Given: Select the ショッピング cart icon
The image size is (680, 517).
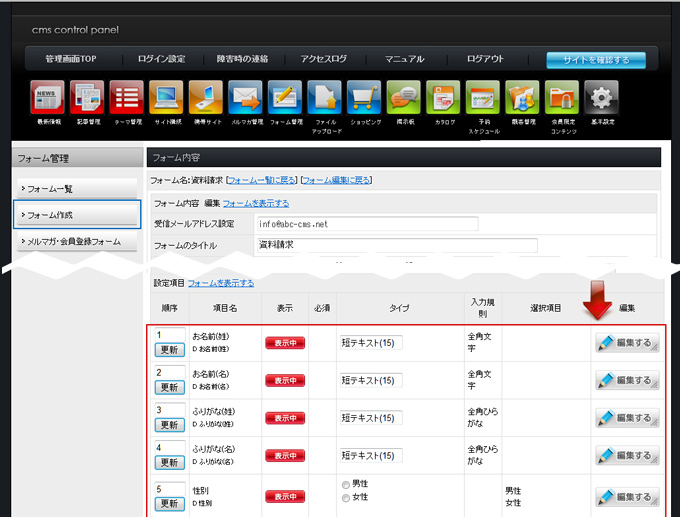Looking at the screenshot, I should 364,98.
